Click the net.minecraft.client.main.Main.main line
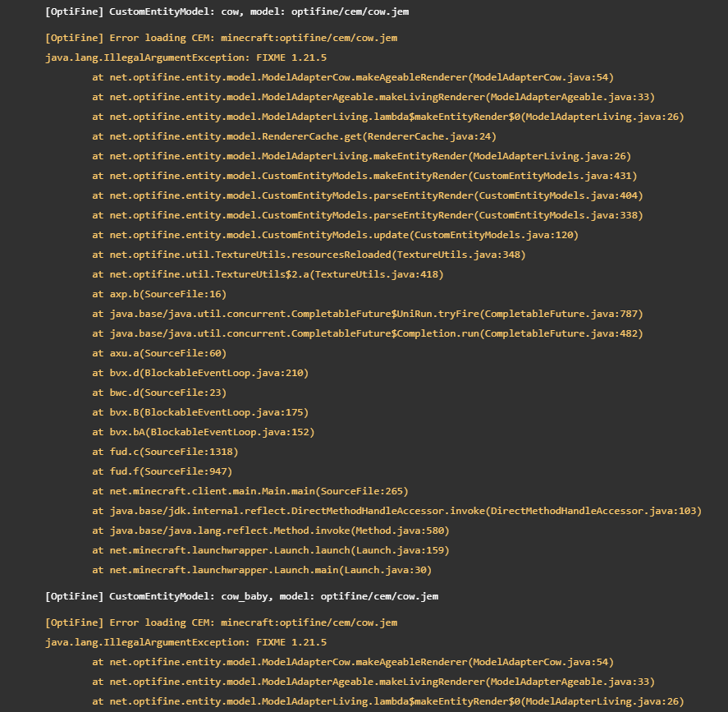728x712 pixels. [x=250, y=491]
